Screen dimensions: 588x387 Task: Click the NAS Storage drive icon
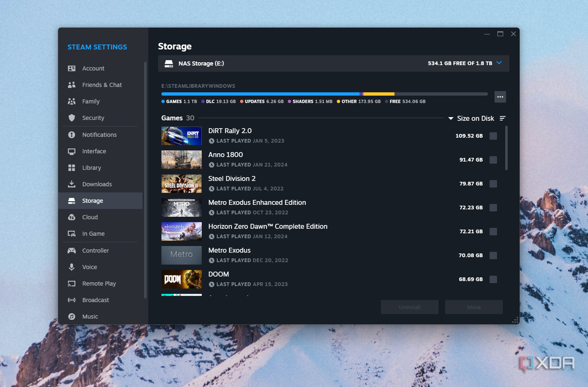[x=169, y=63]
